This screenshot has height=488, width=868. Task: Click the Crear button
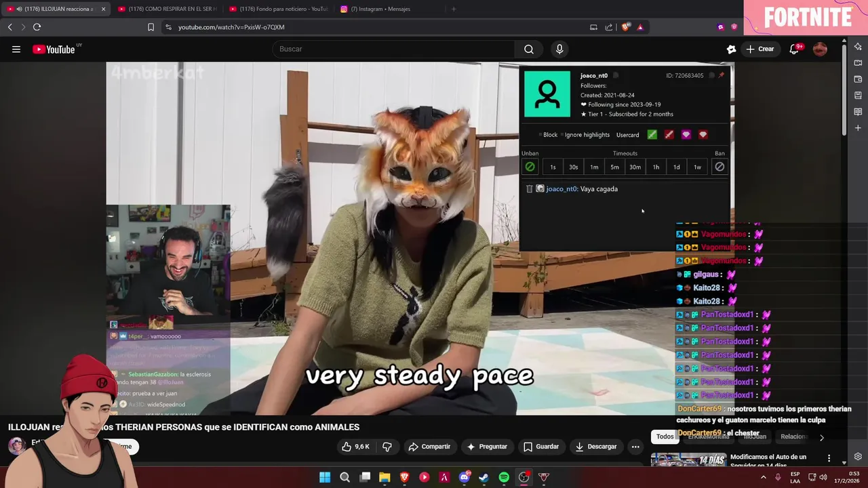(x=759, y=49)
